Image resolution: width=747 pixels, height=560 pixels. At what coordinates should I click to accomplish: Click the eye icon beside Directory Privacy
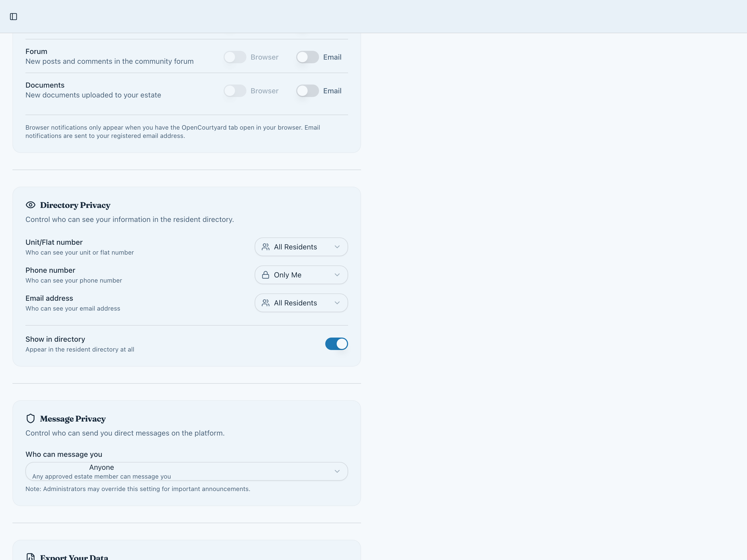point(30,205)
